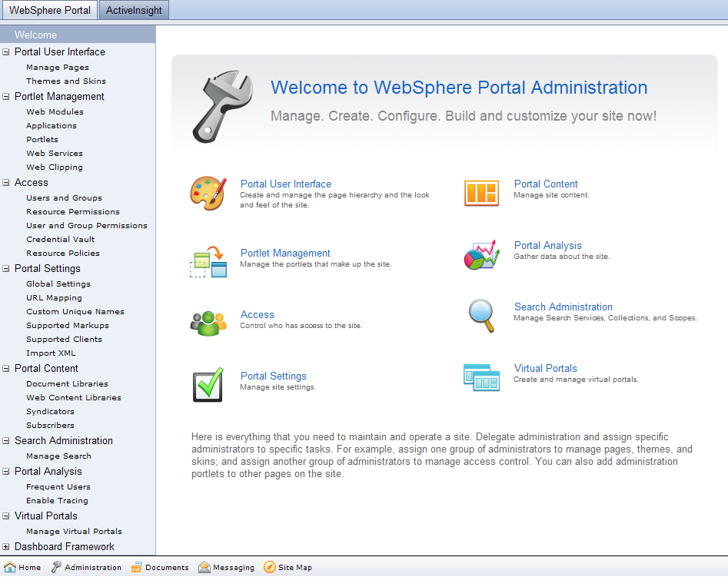Viewport: 728px width, 577px height.
Task: Select Applications in sidebar
Action: click(52, 126)
